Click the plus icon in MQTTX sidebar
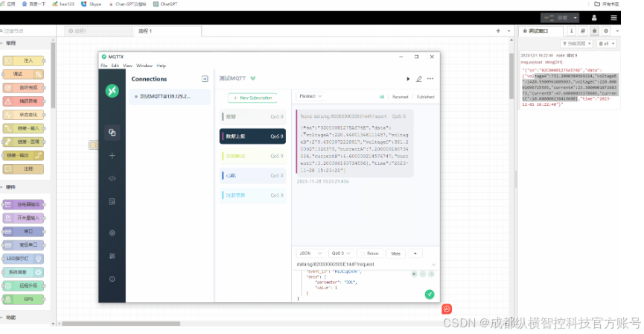Screen dimensions: 644x334 pyautogui.click(x=112, y=156)
